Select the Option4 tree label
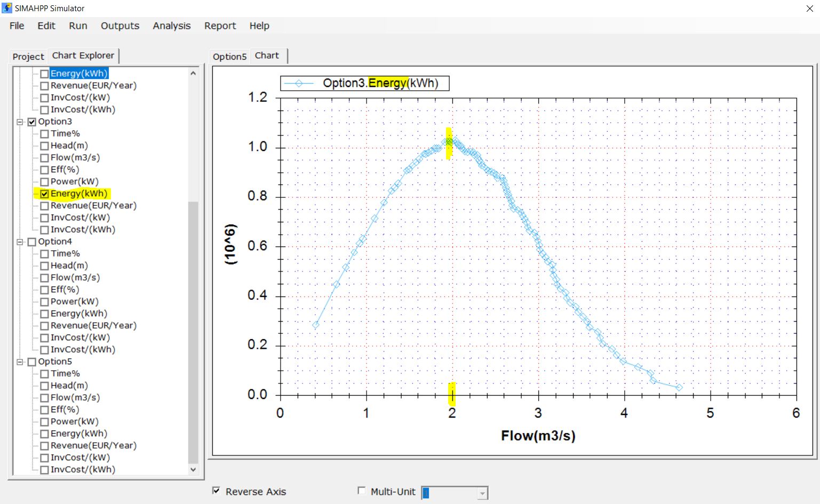Image resolution: width=820 pixels, height=504 pixels. [55, 242]
